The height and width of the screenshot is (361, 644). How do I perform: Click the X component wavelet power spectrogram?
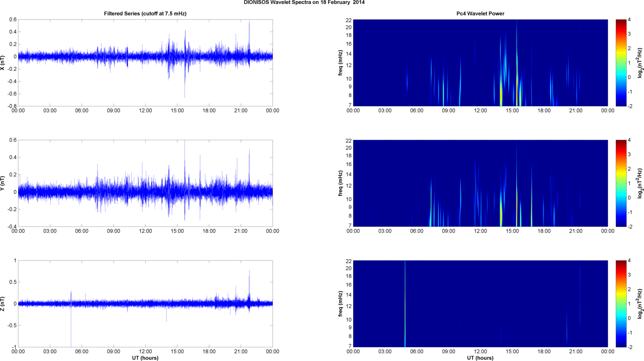pos(480,63)
